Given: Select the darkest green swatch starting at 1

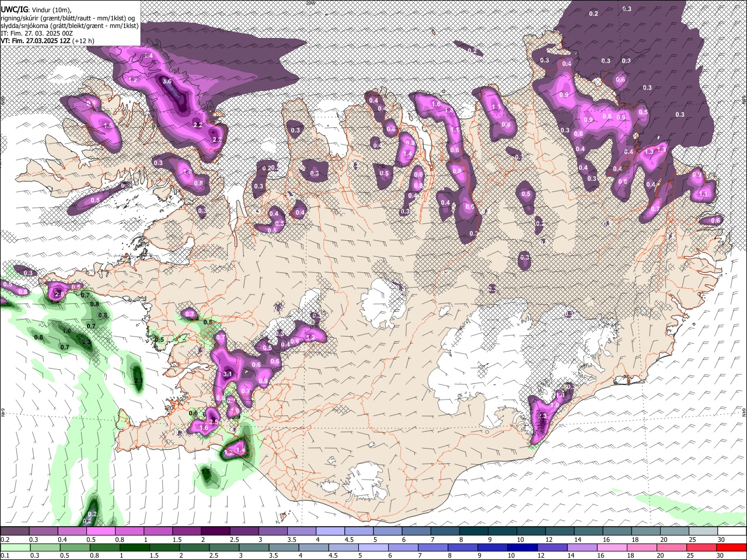Looking at the screenshot, I should [135, 548].
